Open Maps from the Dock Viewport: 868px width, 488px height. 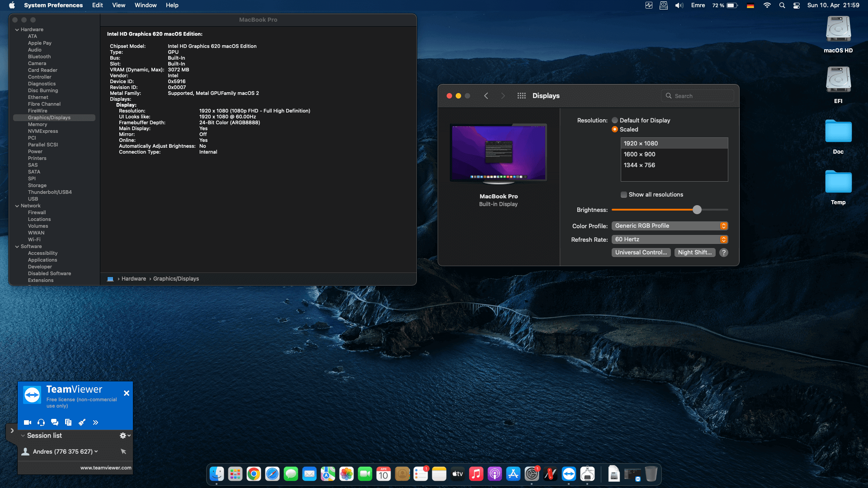tap(328, 474)
